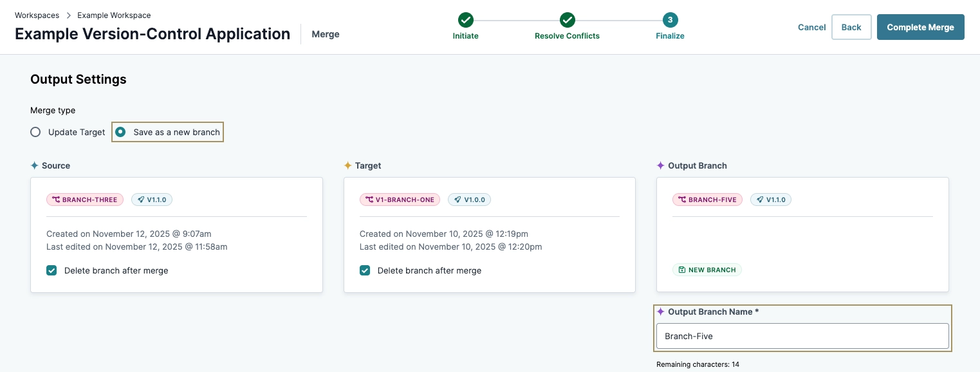The width and height of the screenshot is (980, 372).
Task: Click the sparkle icon beside Output Branch Name
Action: [661, 312]
